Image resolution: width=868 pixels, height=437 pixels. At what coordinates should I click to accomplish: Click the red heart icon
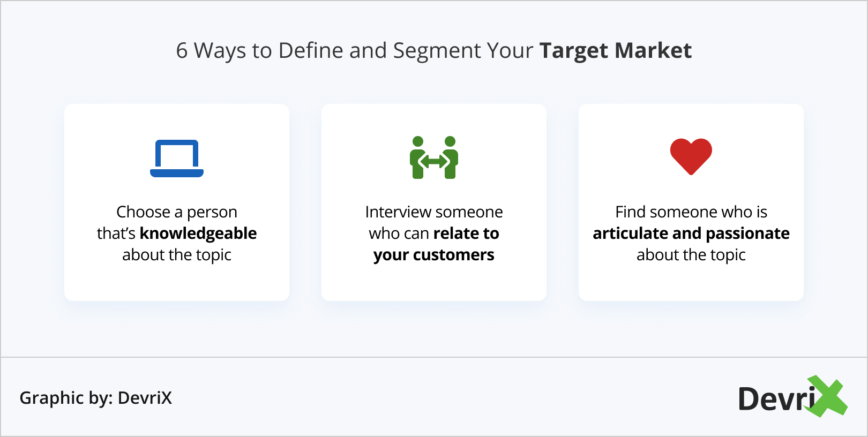click(691, 156)
